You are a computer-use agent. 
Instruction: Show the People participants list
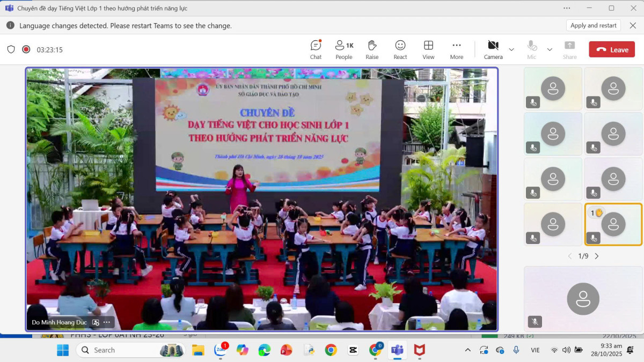[344, 49]
